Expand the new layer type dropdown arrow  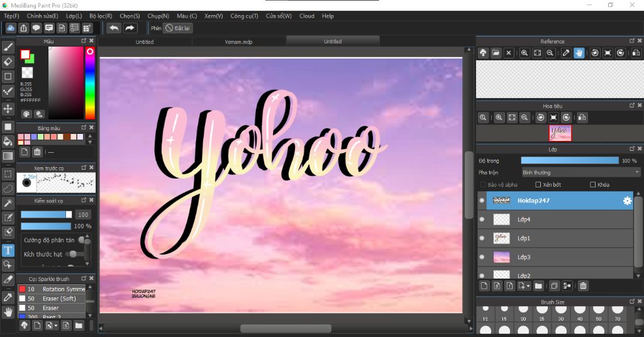pos(528,285)
